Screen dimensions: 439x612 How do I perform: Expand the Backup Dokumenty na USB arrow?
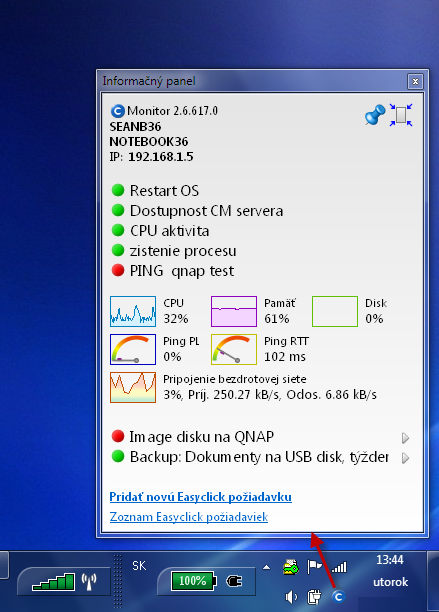pyautogui.click(x=405, y=458)
